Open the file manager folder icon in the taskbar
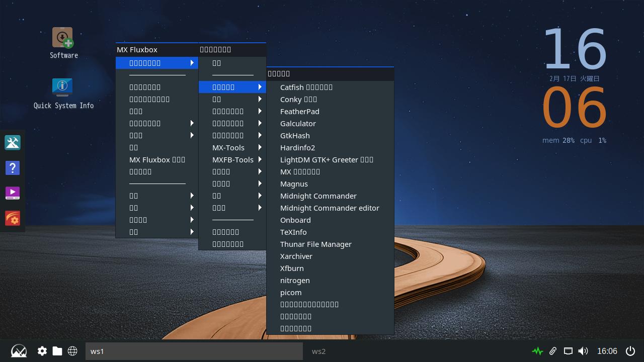The image size is (644, 362). [57, 351]
